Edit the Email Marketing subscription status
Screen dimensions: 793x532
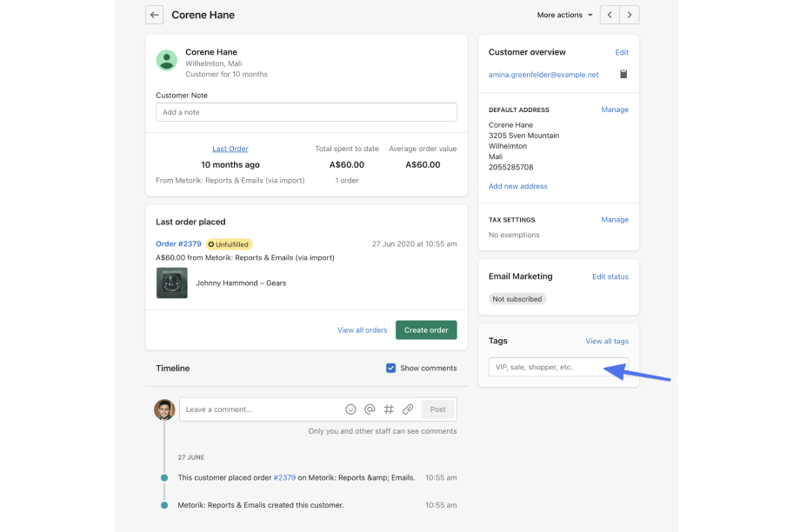coord(610,276)
